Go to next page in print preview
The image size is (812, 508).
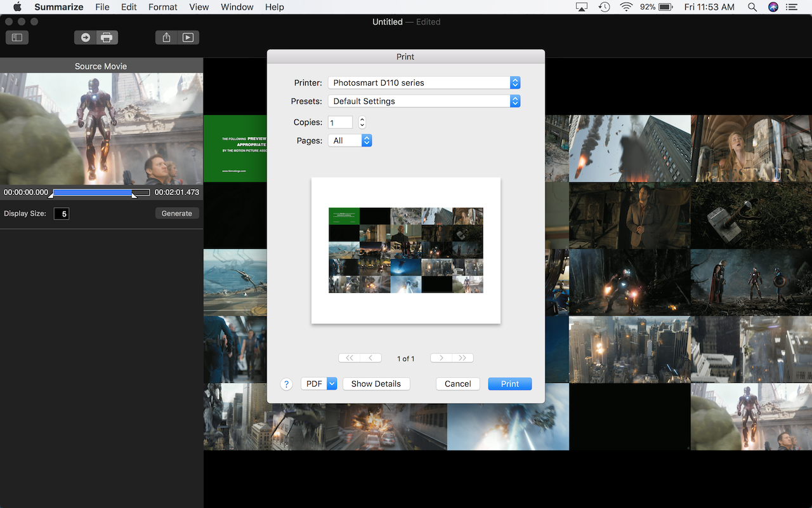(x=441, y=358)
